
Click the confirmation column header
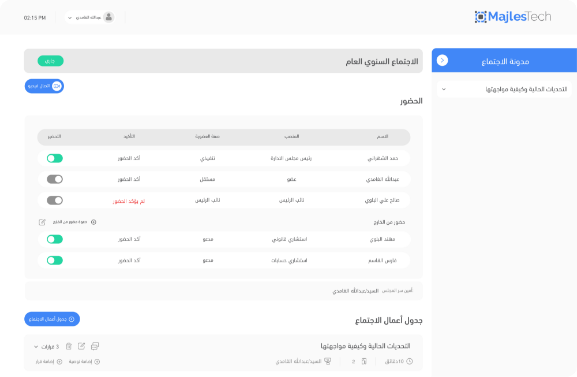tap(129, 137)
